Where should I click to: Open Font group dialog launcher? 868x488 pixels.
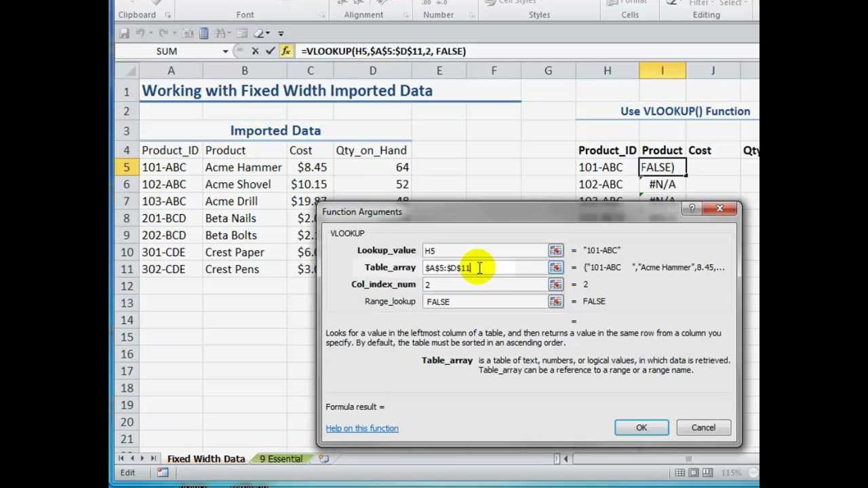323,15
